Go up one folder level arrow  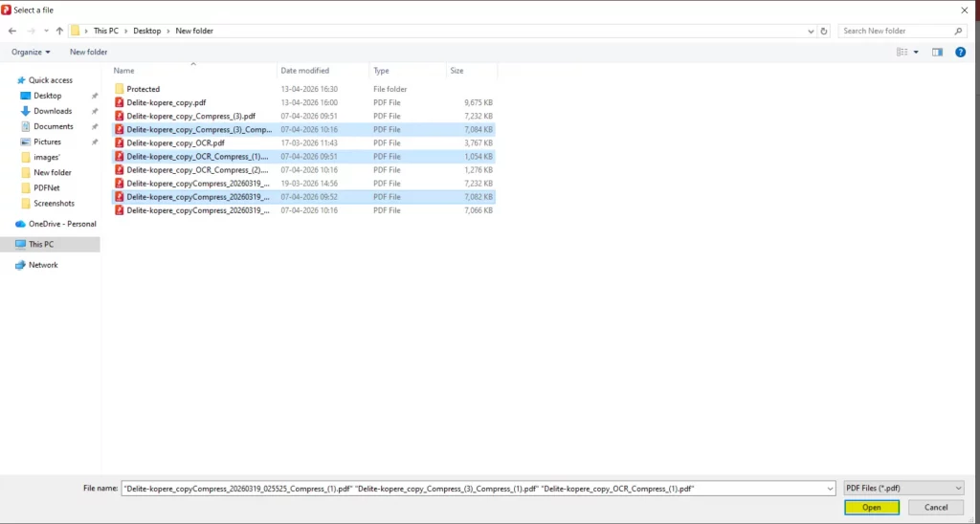[x=59, y=31]
